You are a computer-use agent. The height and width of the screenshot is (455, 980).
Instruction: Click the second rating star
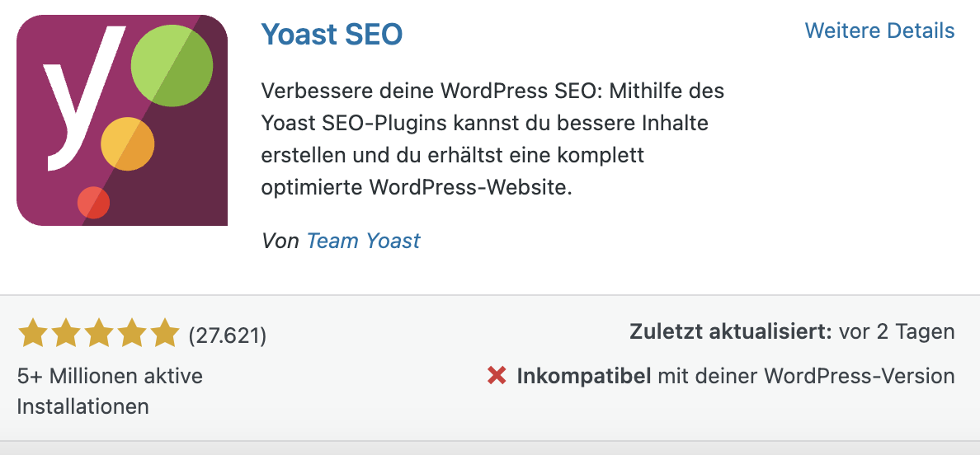(66, 333)
